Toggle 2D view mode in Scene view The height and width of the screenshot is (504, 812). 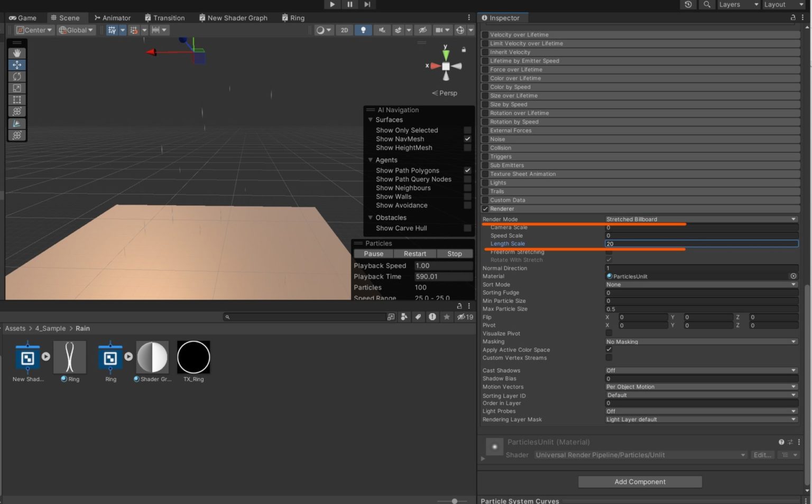(344, 30)
